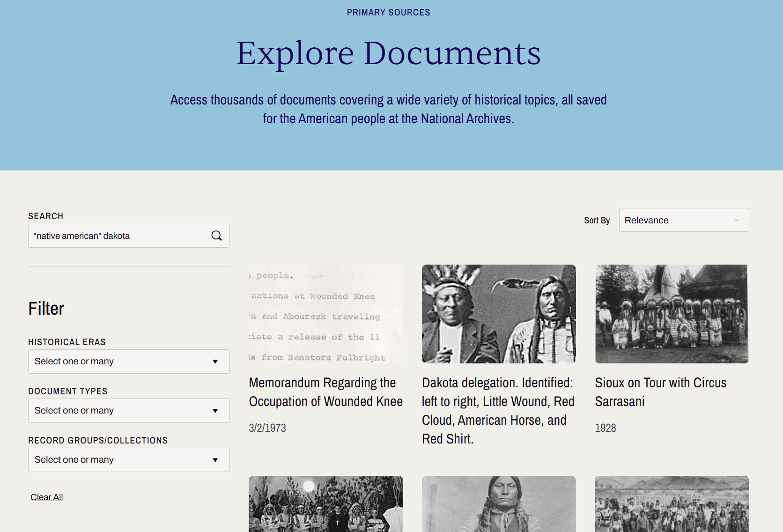The width and height of the screenshot is (783, 532).
Task: Open the Document Types dropdown arrow
Action: 215,410
